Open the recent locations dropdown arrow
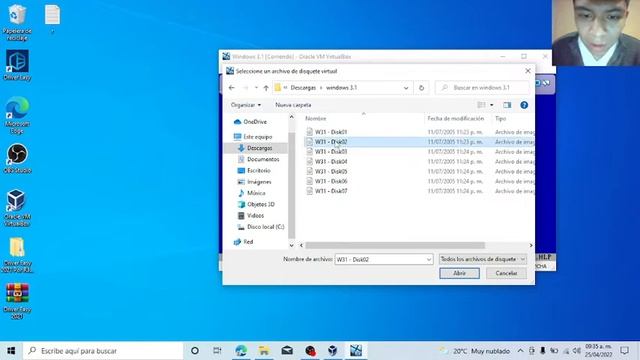Screen dimensions: 640x360 click(x=256, y=88)
